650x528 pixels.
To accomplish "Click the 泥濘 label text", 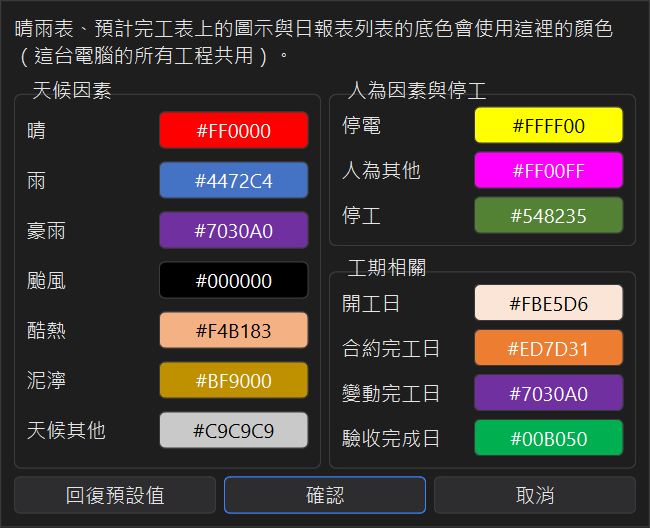I will 46,380.
